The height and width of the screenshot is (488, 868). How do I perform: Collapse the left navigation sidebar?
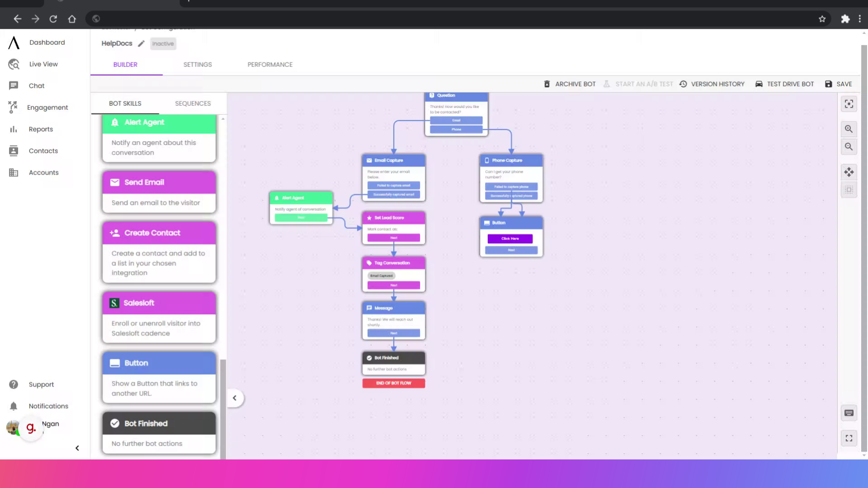pyautogui.click(x=77, y=448)
